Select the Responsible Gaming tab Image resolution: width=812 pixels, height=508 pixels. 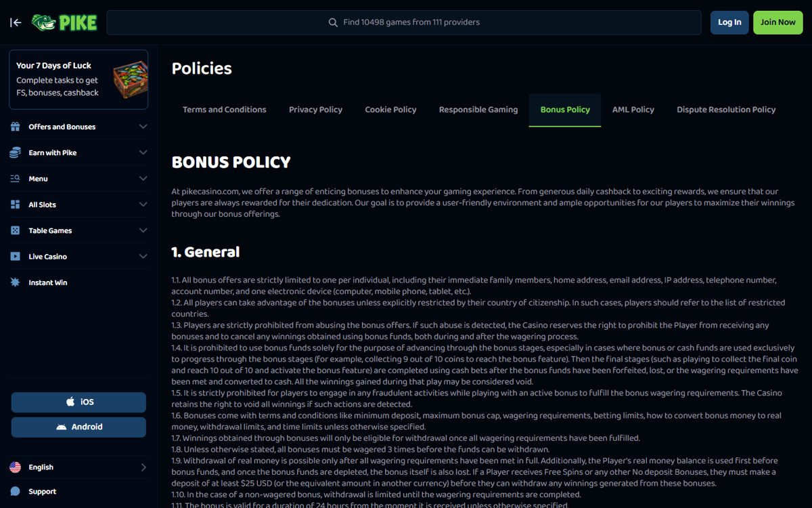tap(478, 110)
